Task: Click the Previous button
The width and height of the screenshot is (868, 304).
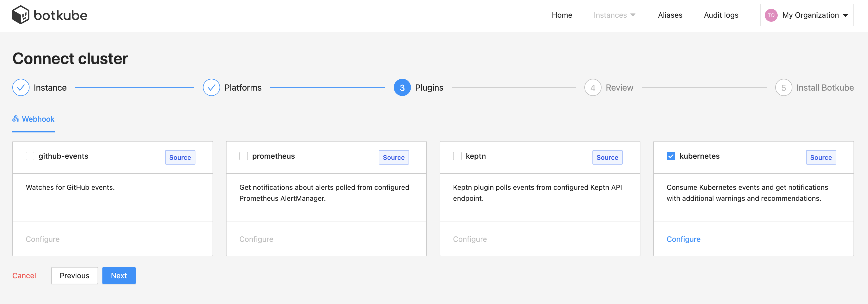Action: 75,276
